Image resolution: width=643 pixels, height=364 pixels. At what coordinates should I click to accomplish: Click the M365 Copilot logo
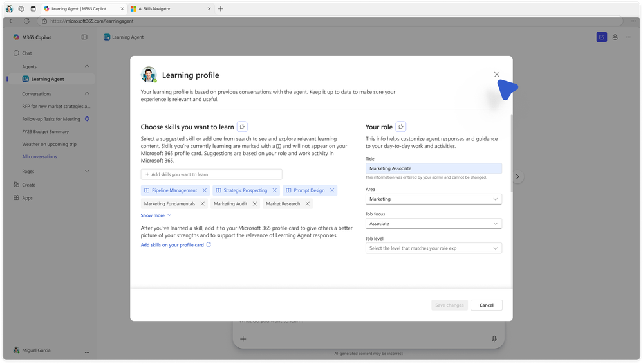click(x=16, y=37)
